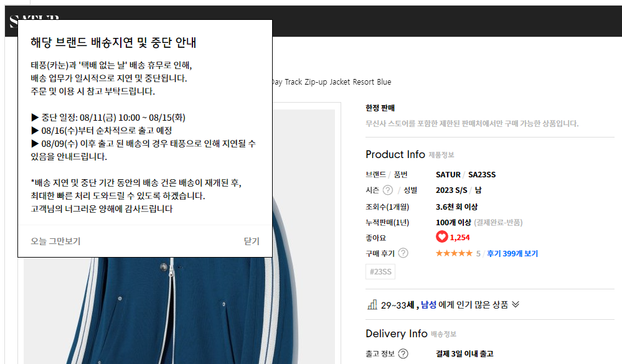Open the shipping info help question icon
The image size is (622, 364).
point(403,353)
